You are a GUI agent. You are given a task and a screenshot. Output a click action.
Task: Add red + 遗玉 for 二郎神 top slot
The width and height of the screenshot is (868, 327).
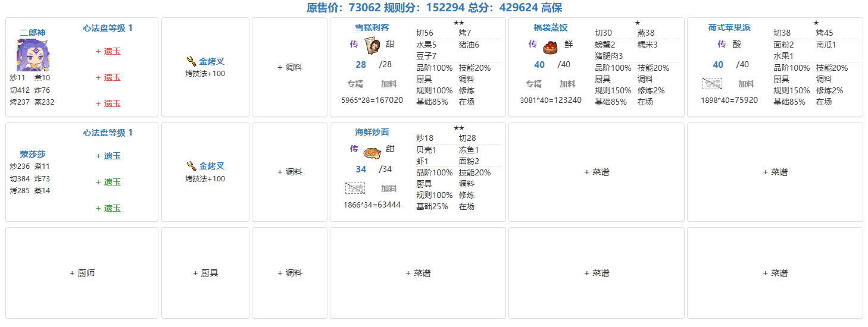108,51
